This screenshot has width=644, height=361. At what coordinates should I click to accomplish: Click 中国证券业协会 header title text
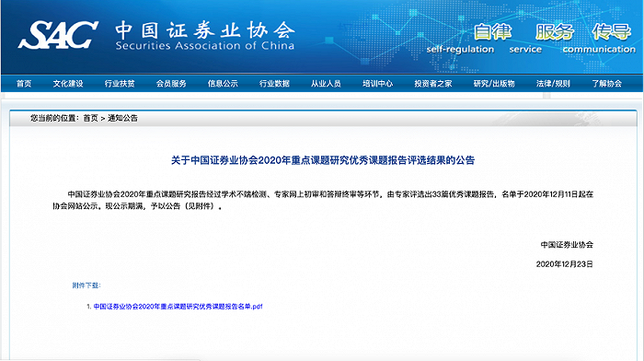tap(205, 30)
